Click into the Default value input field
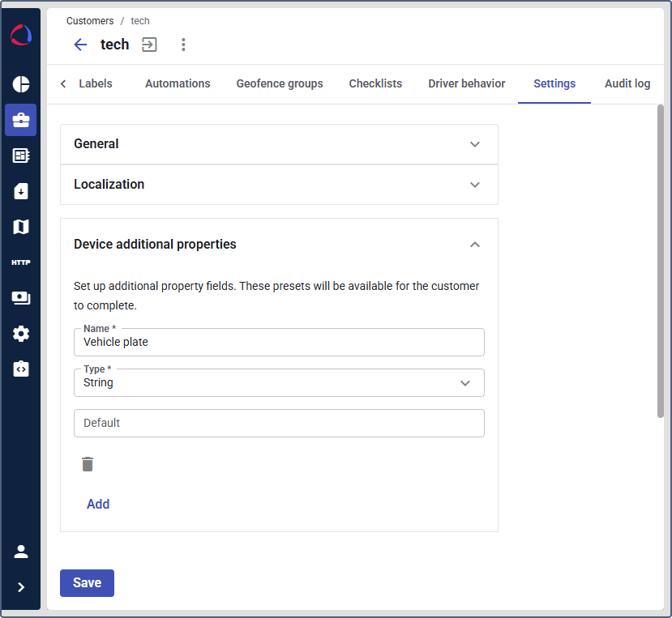The image size is (672, 618). pos(279,423)
